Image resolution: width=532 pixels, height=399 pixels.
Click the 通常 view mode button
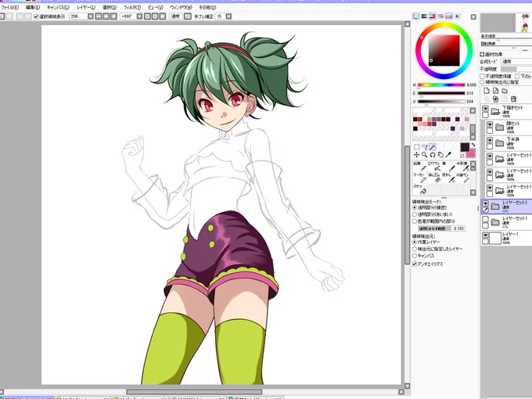click(x=175, y=16)
